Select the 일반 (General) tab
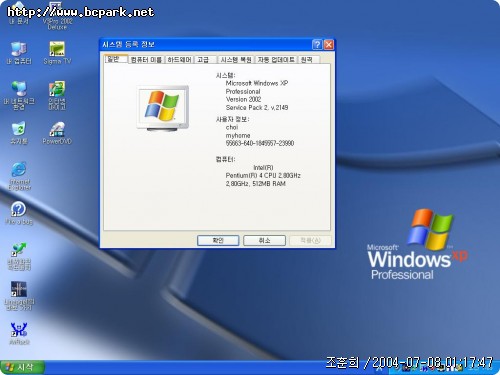This screenshot has width=500, height=375. 115,59
